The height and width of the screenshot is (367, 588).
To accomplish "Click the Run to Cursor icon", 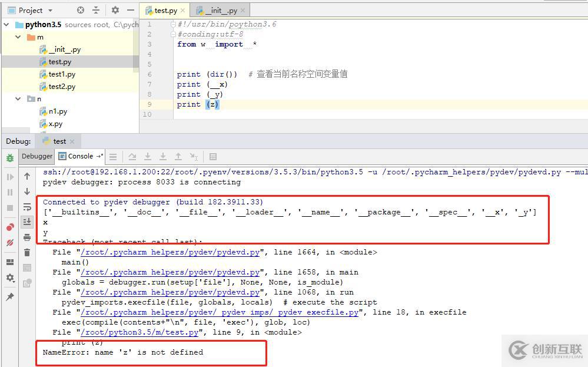I will pyautogui.click(x=194, y=157).
